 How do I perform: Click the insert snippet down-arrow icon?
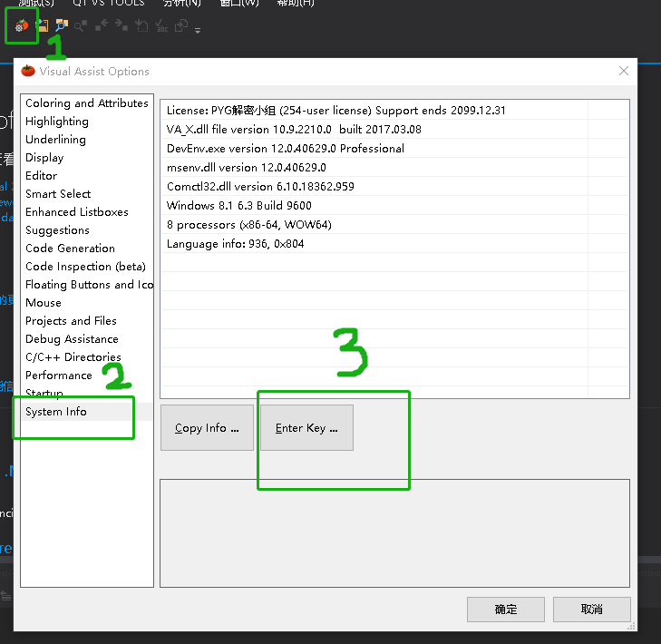pyautogui.click(x=141, y=25)
